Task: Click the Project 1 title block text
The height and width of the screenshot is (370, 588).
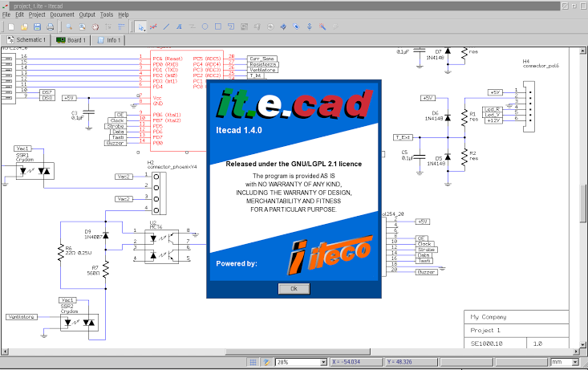Action: click(485, 330)
